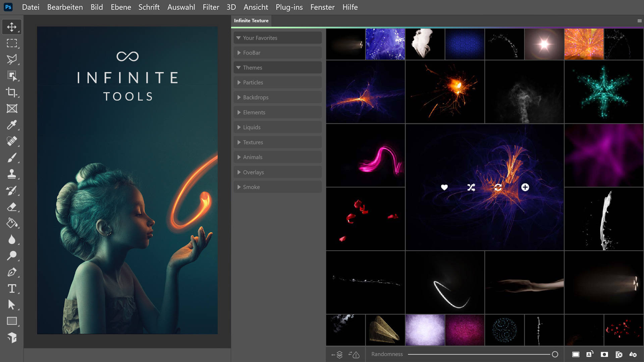The width and height of the screenshot is (644, 362).
Task: Select the Crop tool
Action: pyautogui.click(x=12, y=92)
